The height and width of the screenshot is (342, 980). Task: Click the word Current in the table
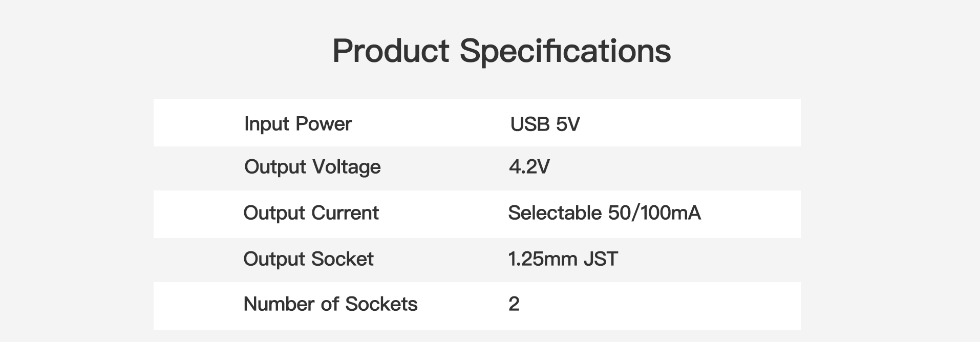click(345, 213)
